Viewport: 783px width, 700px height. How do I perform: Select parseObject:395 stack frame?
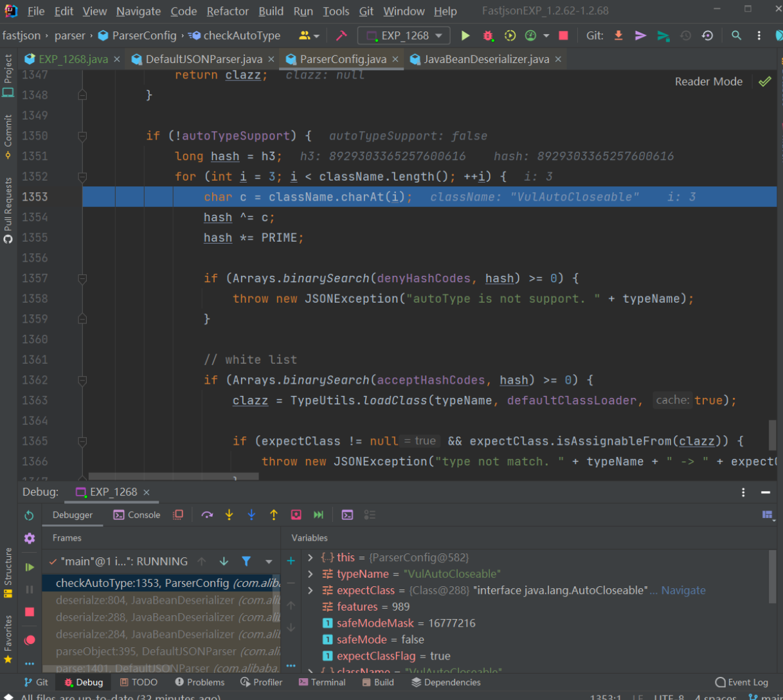(161, 651)
